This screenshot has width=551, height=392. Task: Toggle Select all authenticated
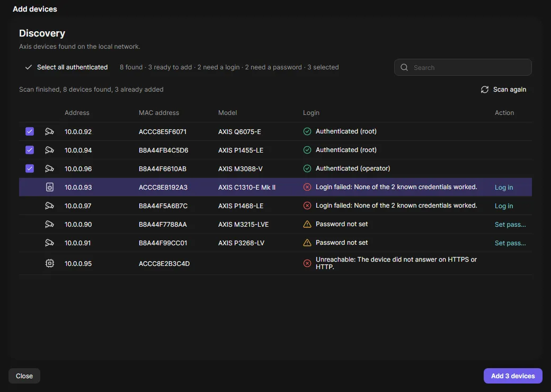click(x=66, y=67)
